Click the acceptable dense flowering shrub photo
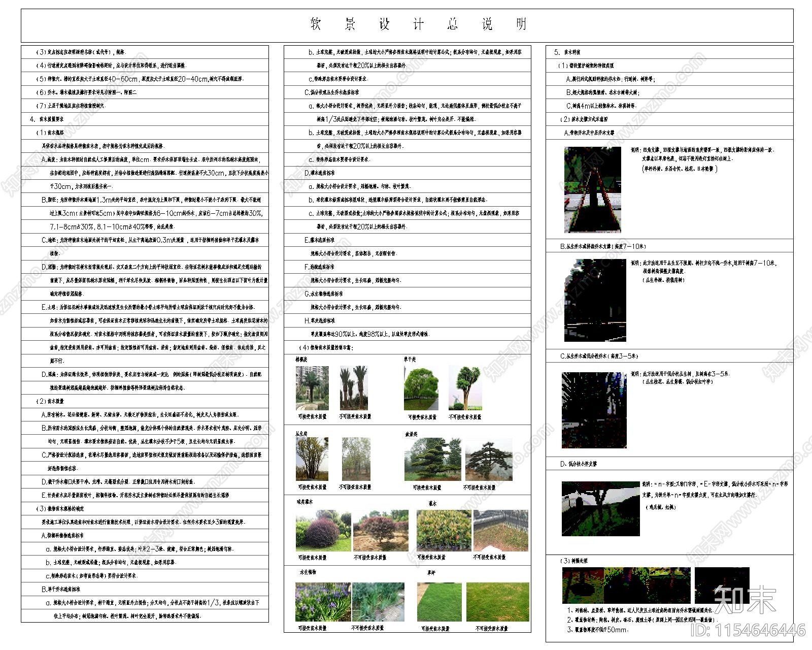Image resolution: width=812 pixels, height=650 pixels. [444, 531]
